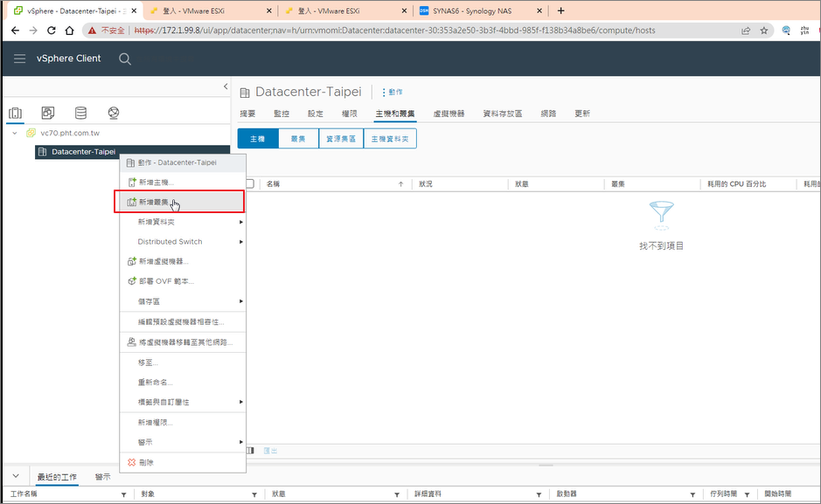Expand the 儲存區 submenu arrow

240,301
